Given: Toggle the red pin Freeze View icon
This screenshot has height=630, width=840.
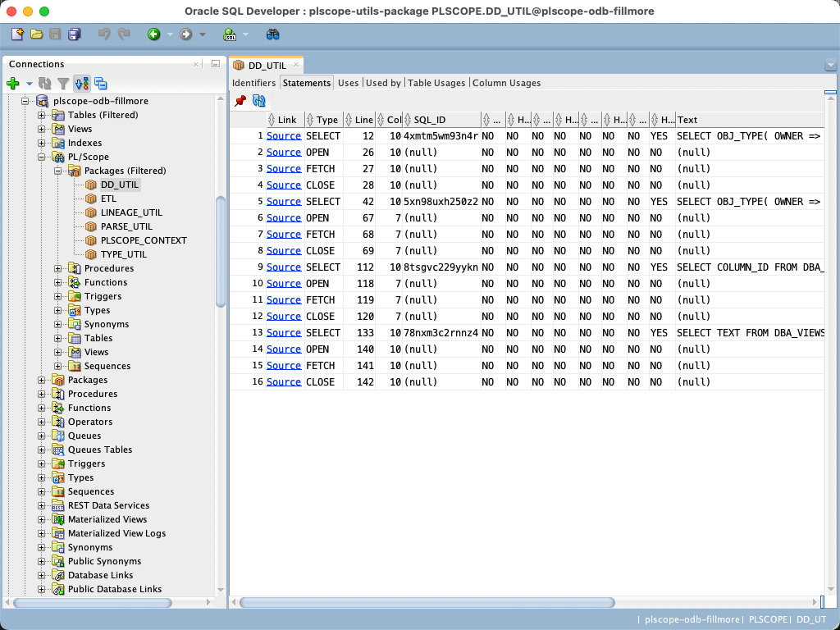Looking at the screenshot, I should pyautogui.click(x=240, y=101).
